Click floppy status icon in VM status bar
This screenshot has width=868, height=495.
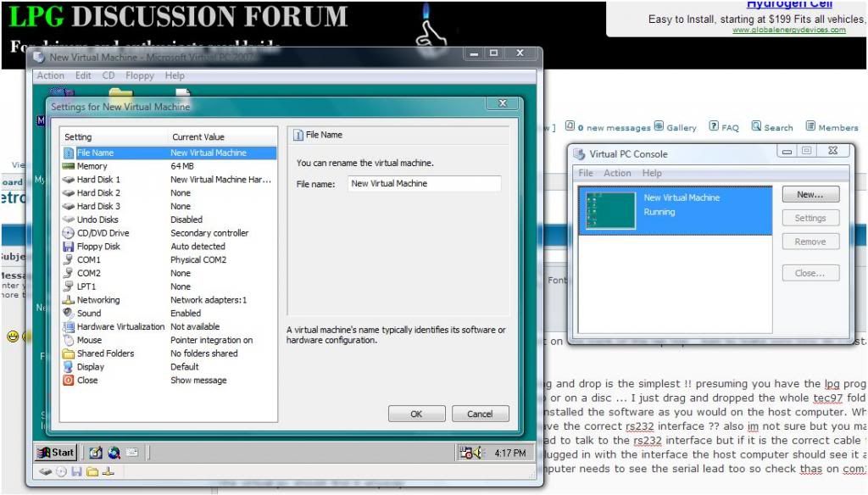[77, 472]
